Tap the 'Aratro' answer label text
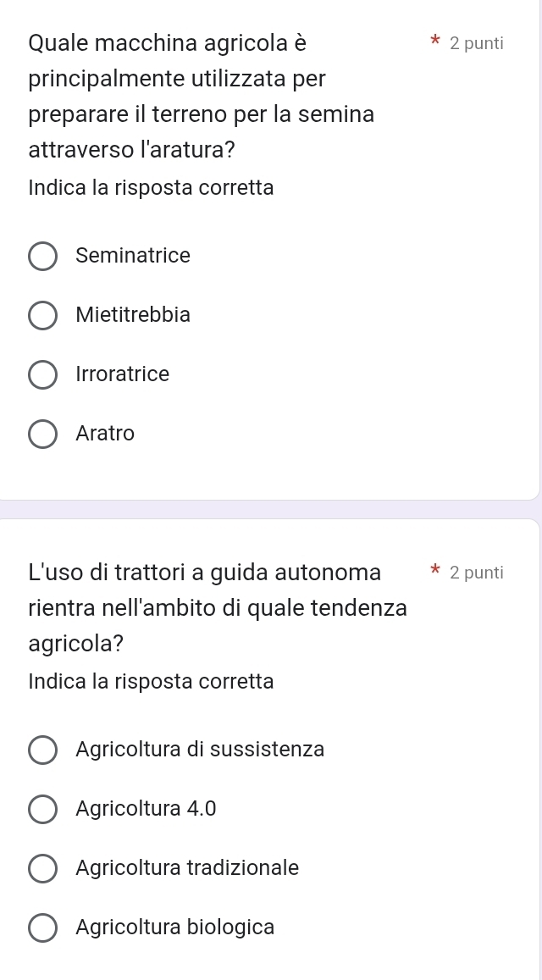The image size is (542, 980). [105, 434]
